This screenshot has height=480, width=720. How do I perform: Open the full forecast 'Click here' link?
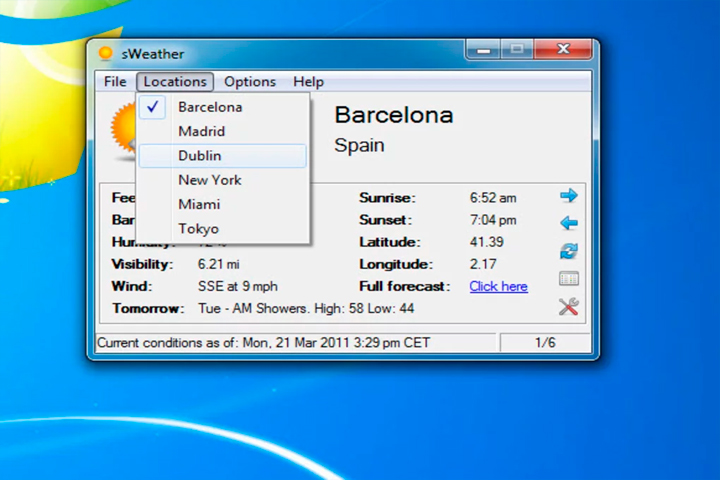[498, 287]
